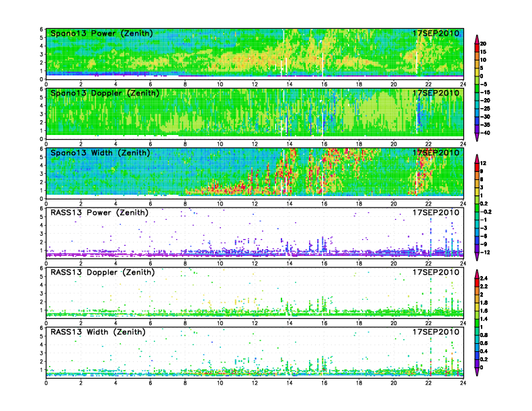Screen dimensions: 532x411
Task: Select the 17SEP2010 date in RASS13 Power panel
Action: (x=436, y=213)
